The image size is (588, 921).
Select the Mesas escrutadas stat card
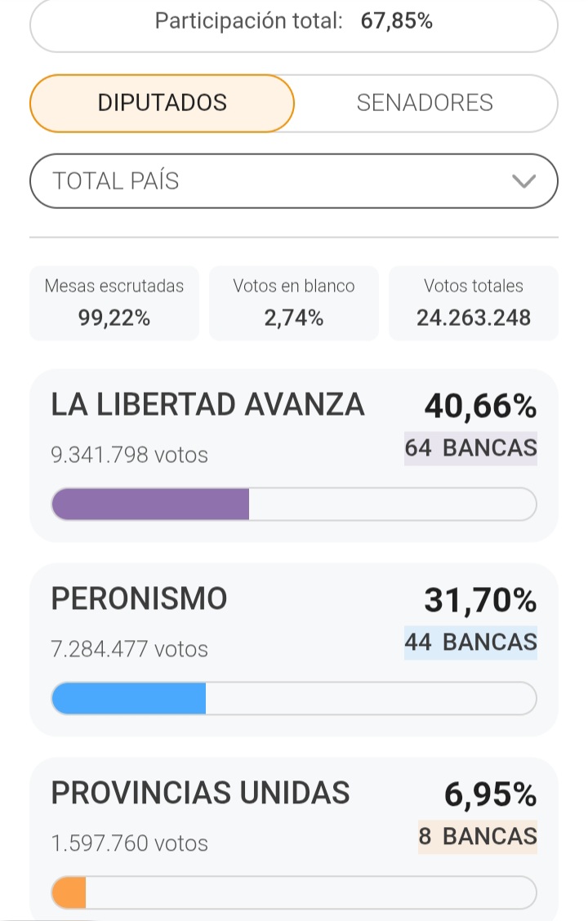(x=114, y=303)
